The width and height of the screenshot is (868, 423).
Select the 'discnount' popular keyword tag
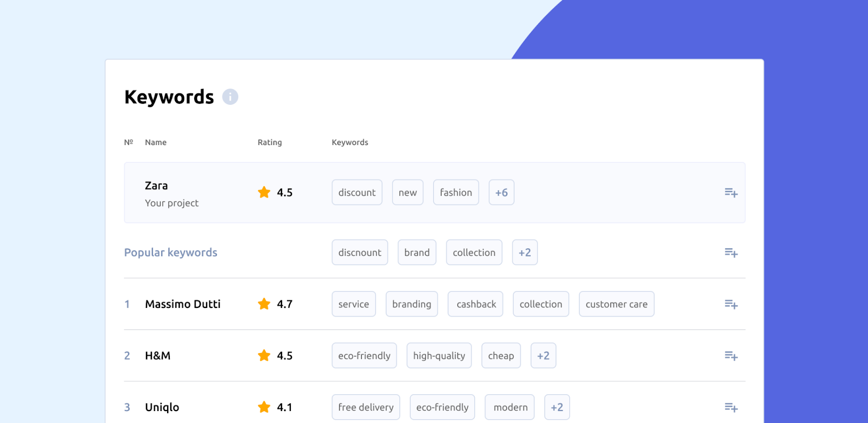[x=360, y=252]
